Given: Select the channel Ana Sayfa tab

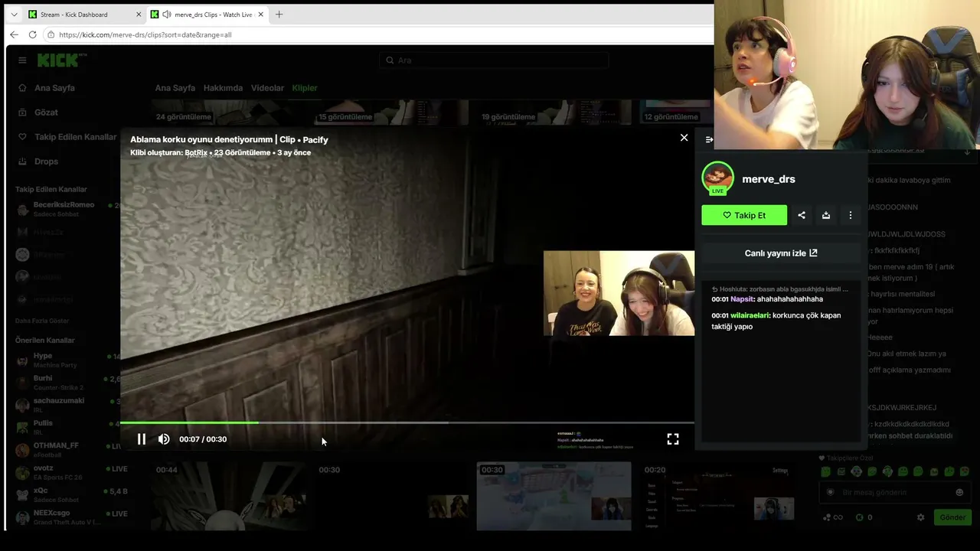Looking at the screenshot, I should pyautogui.click(x=175, y=88).
